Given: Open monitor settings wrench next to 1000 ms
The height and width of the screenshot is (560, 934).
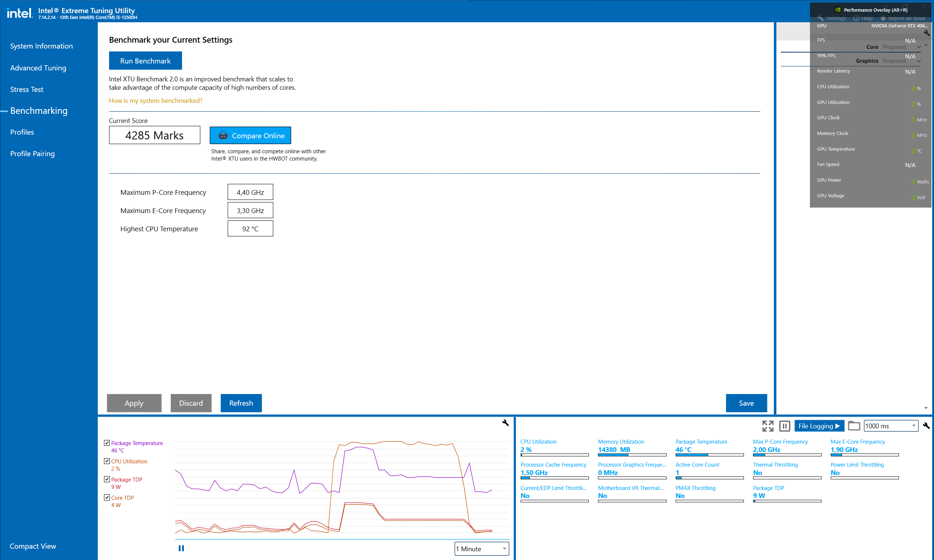Looking at the screenshot, I should tap(926, 426).
